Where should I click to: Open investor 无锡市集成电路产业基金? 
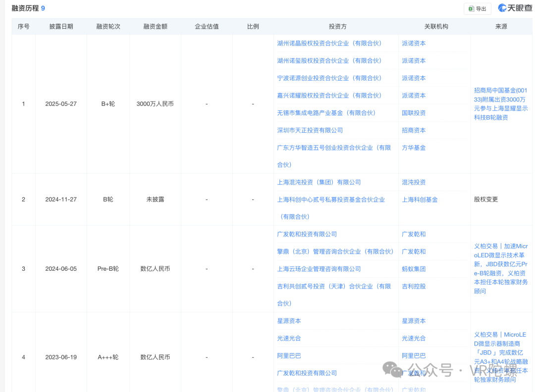[326, 113]
